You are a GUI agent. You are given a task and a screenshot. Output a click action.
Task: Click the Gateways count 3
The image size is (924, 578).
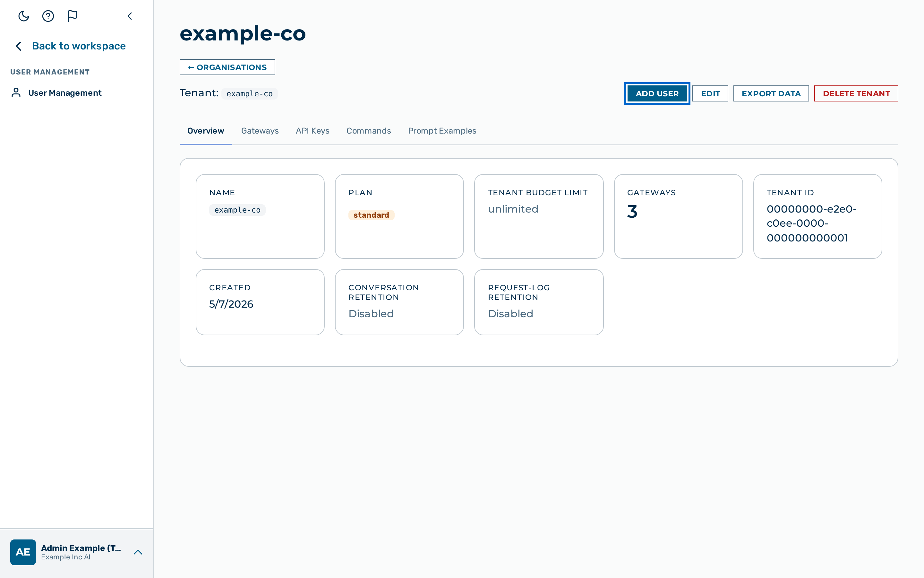(x=632, y=211)
